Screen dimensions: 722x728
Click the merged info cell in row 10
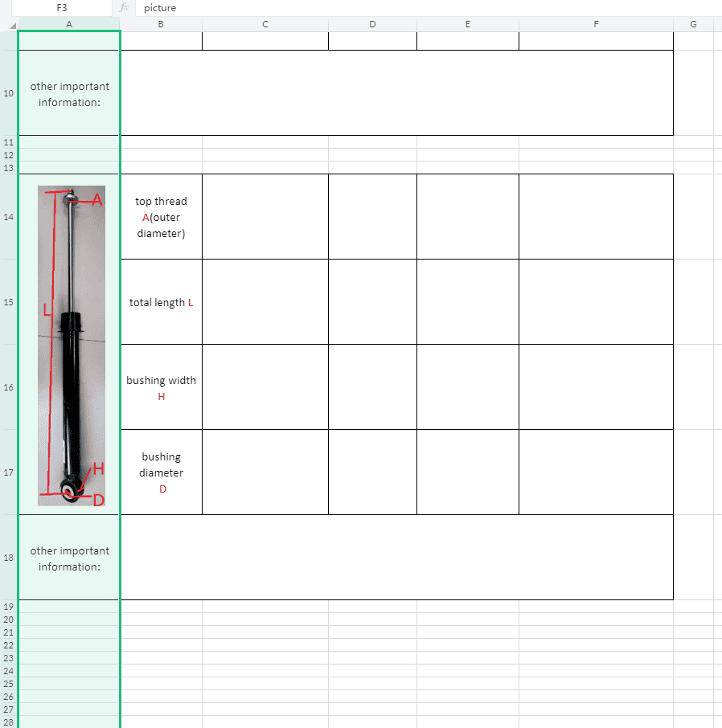(396, 93)
